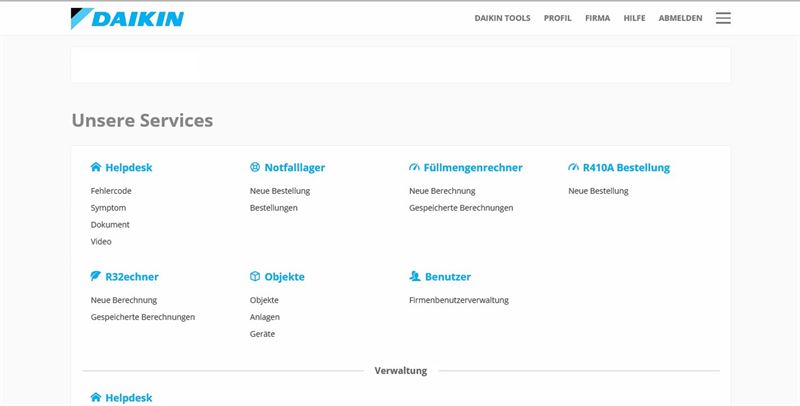Go to Gespeicherte Berechnungen under Füllmengenrechner

coord(461,208)
